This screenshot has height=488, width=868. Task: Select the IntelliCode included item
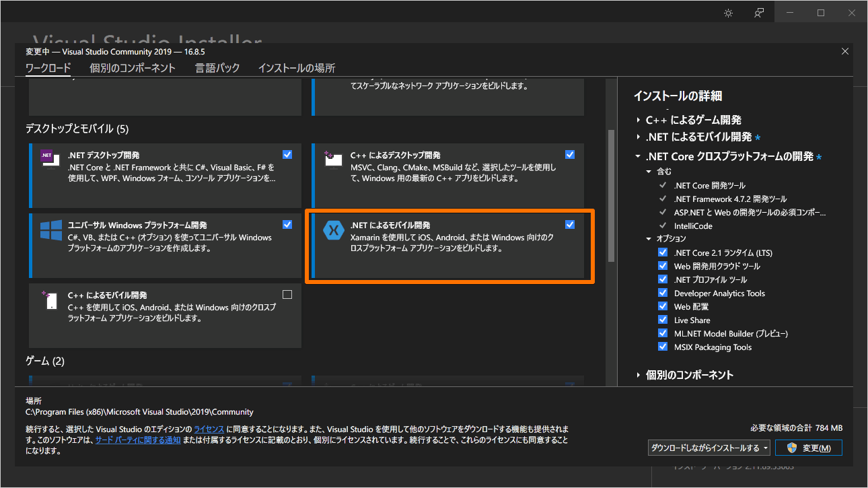click(x=693, y=225)
